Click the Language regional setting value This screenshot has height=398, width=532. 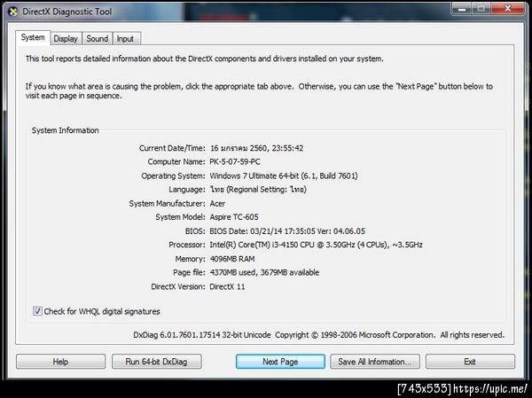pyautogui.click(x=258, y=190)
